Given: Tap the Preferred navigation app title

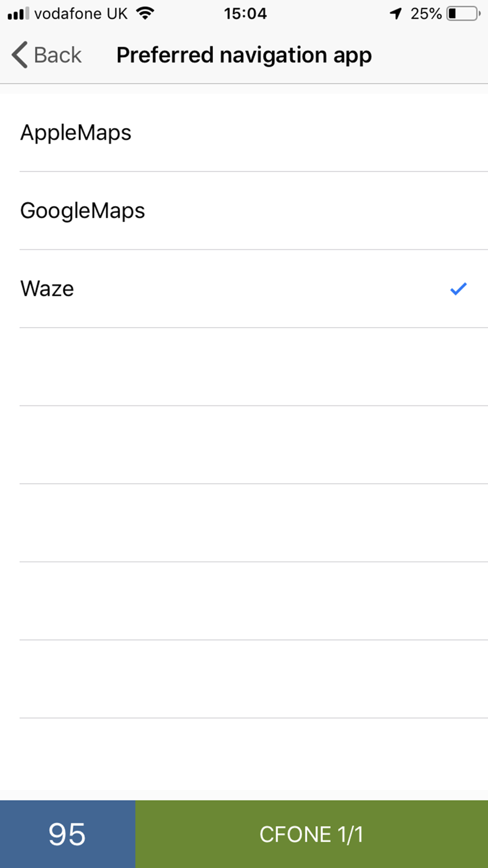Looking at the screenshot, I should [244, 55].
